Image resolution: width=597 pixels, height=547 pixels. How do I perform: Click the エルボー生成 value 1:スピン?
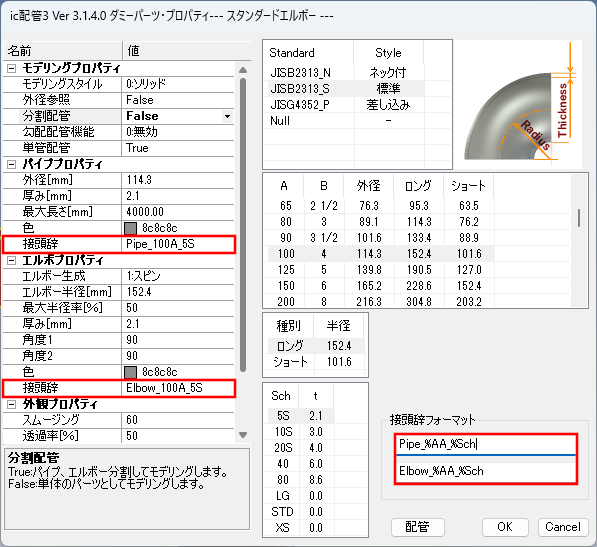(x=178, y=276)
